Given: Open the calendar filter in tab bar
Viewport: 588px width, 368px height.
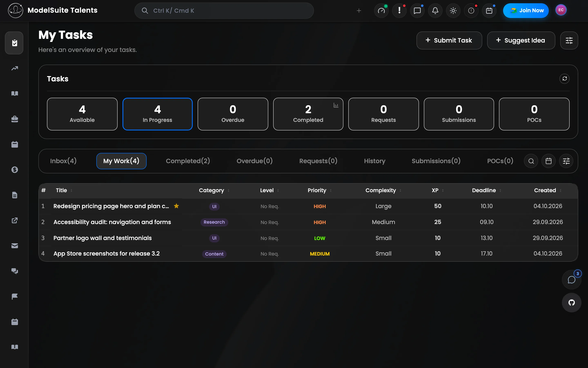Looking at the screenshot, I should 549,161.
